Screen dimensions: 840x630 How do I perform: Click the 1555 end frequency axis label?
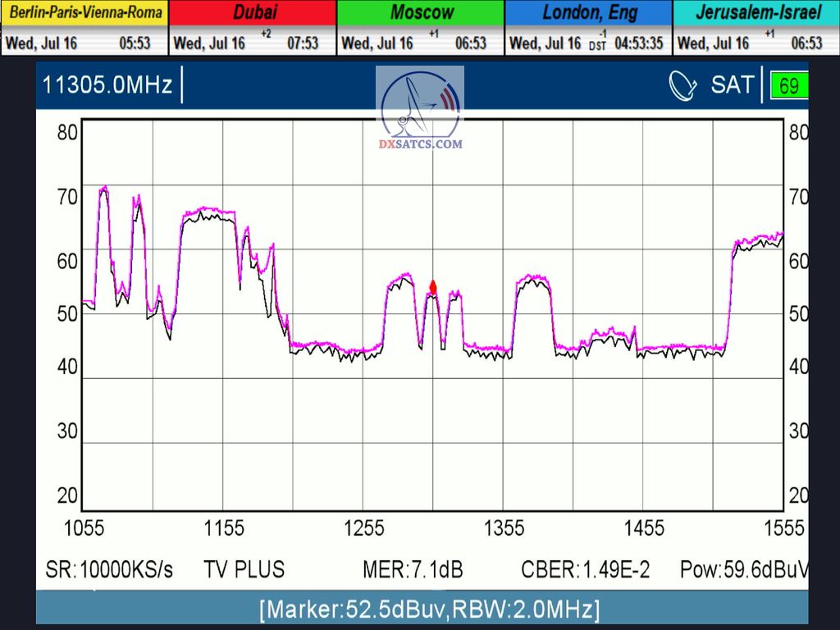tap(783, 527)
